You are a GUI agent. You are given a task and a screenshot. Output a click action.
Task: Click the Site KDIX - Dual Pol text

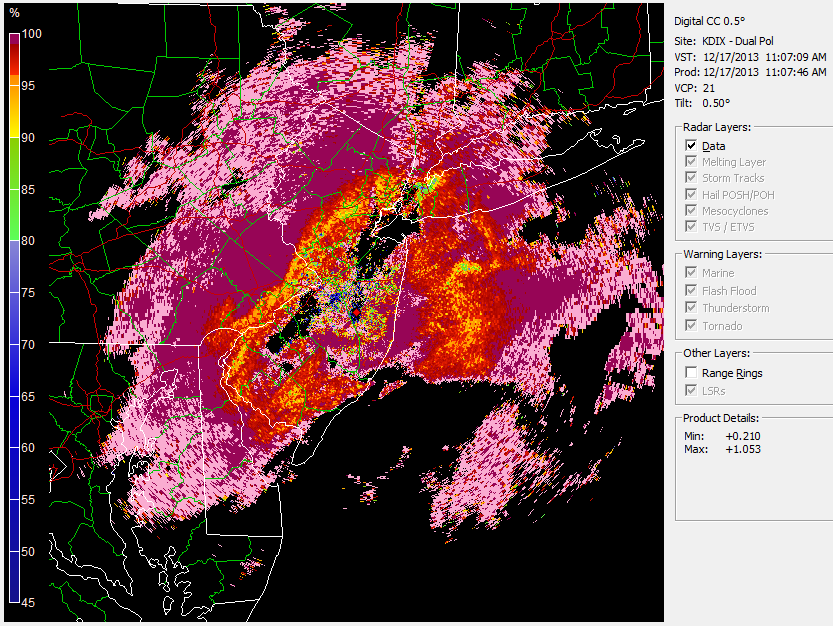point(724,41)
